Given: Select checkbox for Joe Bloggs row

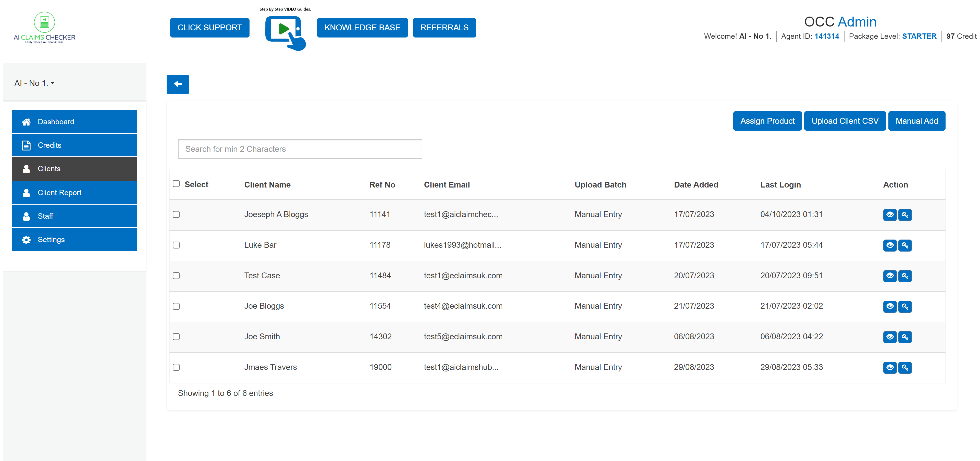Looking at the screenshot, I should (176, 306).
